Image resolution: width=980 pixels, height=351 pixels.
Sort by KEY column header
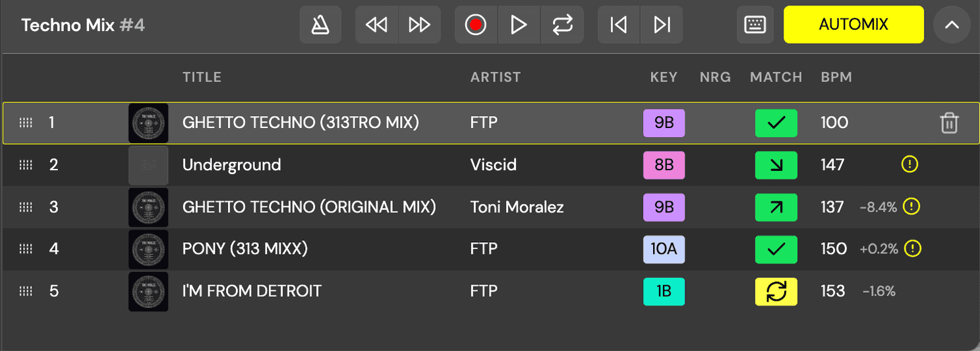click(x=664, y=77)
